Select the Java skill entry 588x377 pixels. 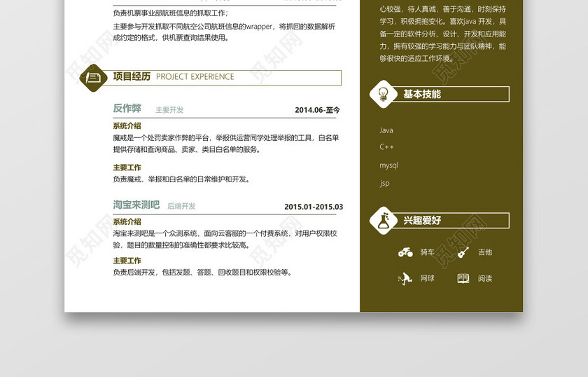pos(386,130)
